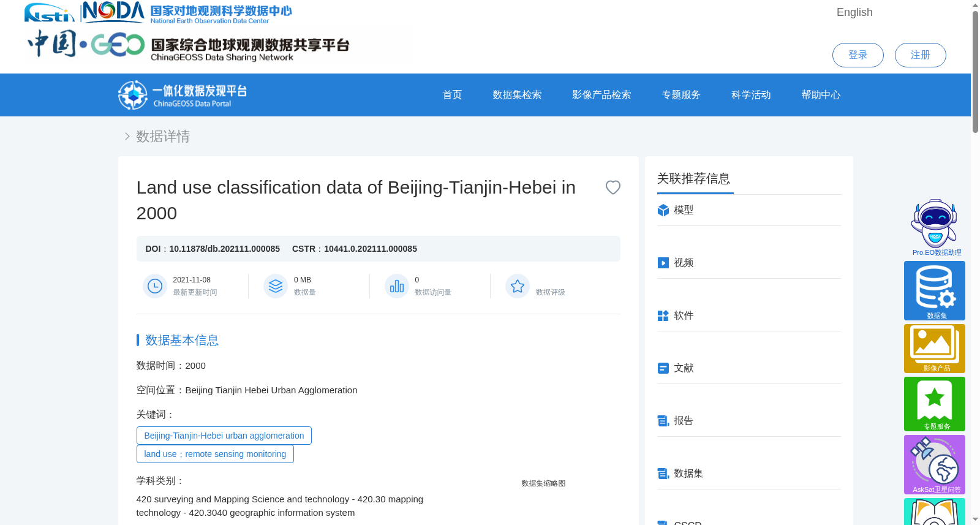The image size is (980, 525).
Task: Go to the 首页 menu item
Action: point(452,95)
